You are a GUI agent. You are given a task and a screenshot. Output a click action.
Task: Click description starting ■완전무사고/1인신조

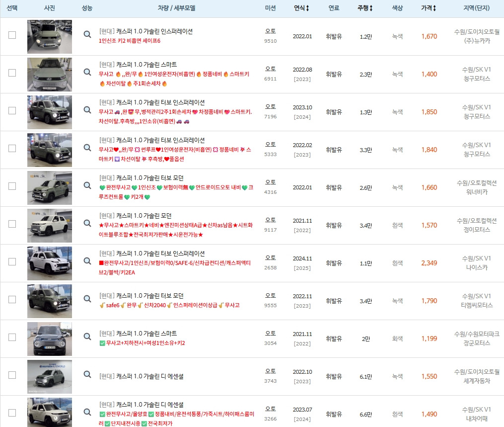(x=175, y=268)
